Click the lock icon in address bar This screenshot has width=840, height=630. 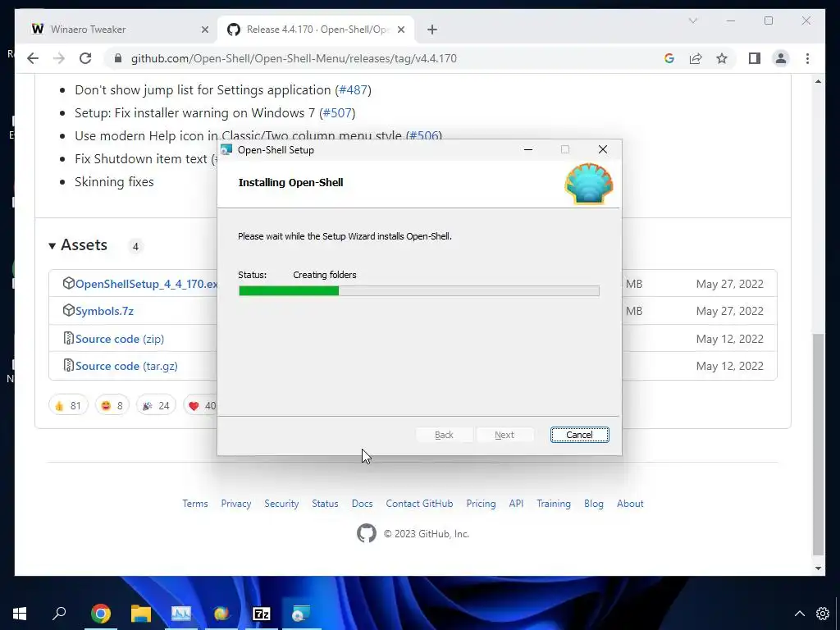coord(118,58)
